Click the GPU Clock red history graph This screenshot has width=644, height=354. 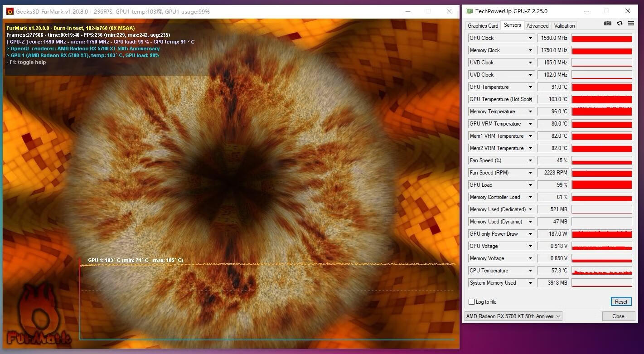[x=602, y=38]
